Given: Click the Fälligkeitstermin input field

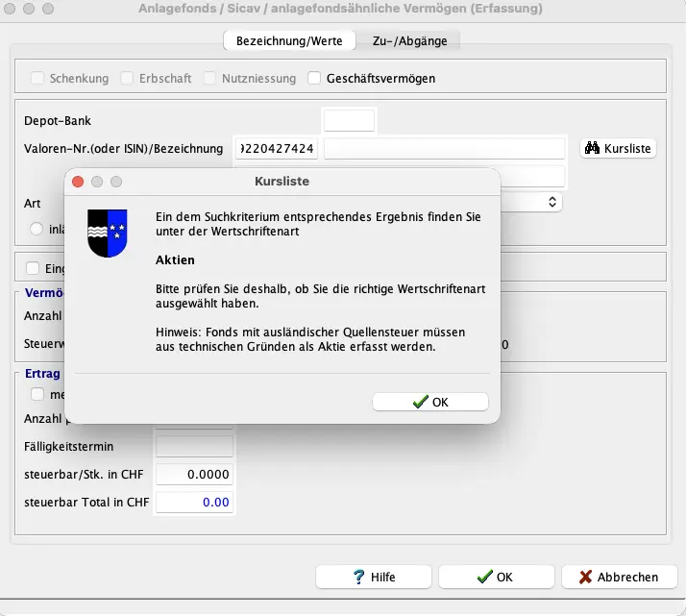Looking at the screenshot, I should tap(194, 446).
